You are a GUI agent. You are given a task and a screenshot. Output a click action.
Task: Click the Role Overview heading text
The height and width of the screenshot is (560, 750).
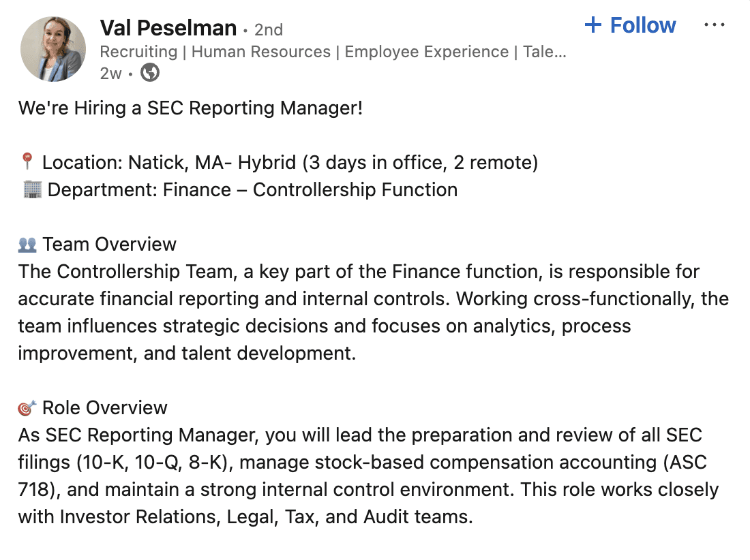coord(105,408)
